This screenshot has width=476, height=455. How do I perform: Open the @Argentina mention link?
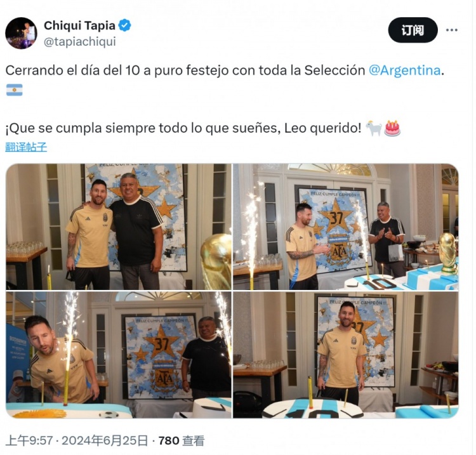click(x=405, y=70)
